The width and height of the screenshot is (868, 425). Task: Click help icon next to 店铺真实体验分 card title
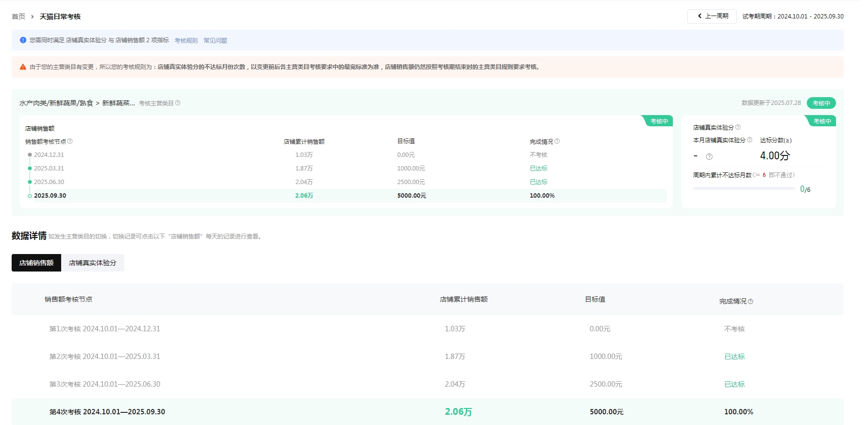point(738,127)
